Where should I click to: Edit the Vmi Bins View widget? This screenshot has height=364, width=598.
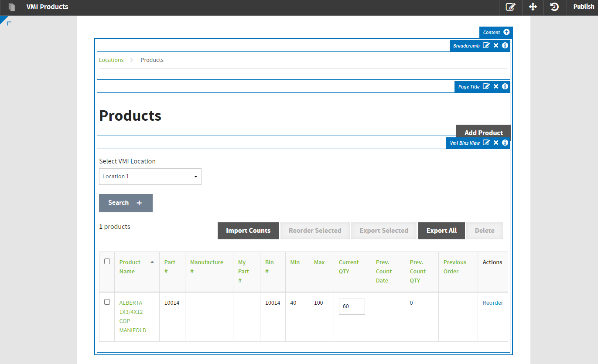coord(486,143)
